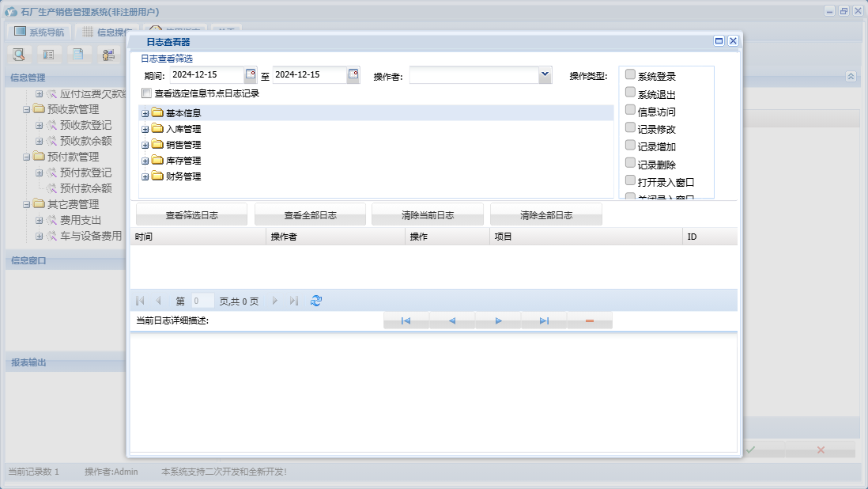Click the document toolbar icon
The width and height of the screenshot is (868, 489).
[78, 55]
